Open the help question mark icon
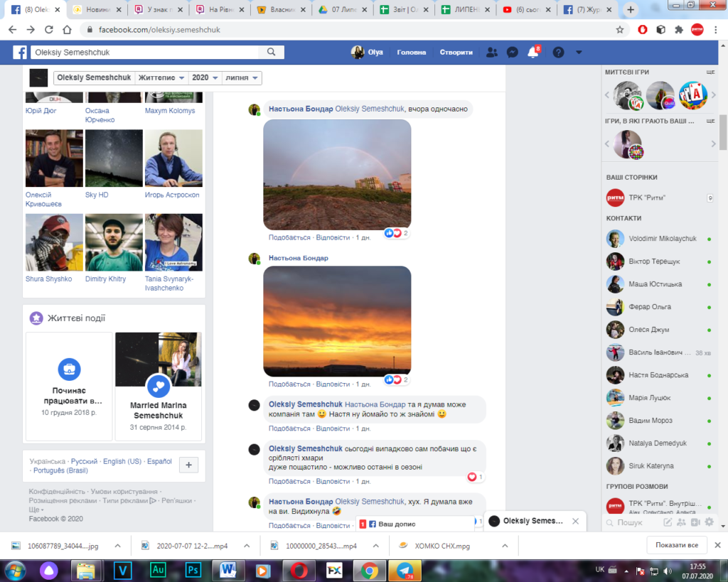Image resolution: width=728 pixels, height=582 pixels. pyautogui.click(x=558, y=53)
